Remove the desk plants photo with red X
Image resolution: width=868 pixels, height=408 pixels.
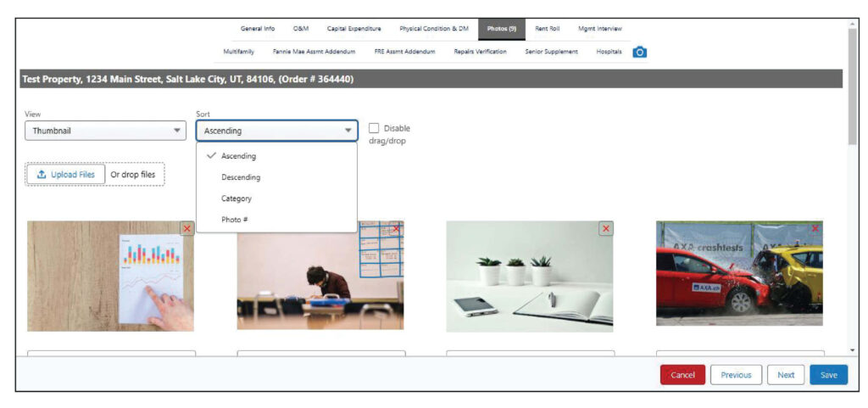pos(606,229)
